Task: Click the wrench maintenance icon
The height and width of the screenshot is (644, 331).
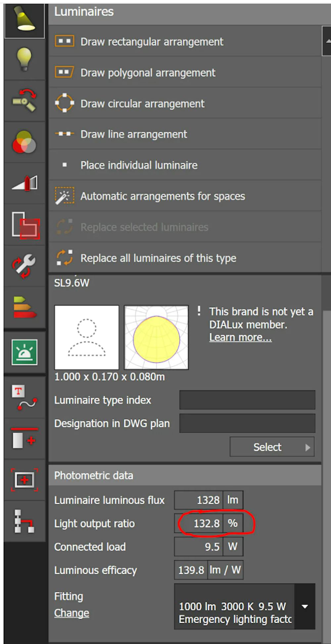Action: click(x=24, y=266)
